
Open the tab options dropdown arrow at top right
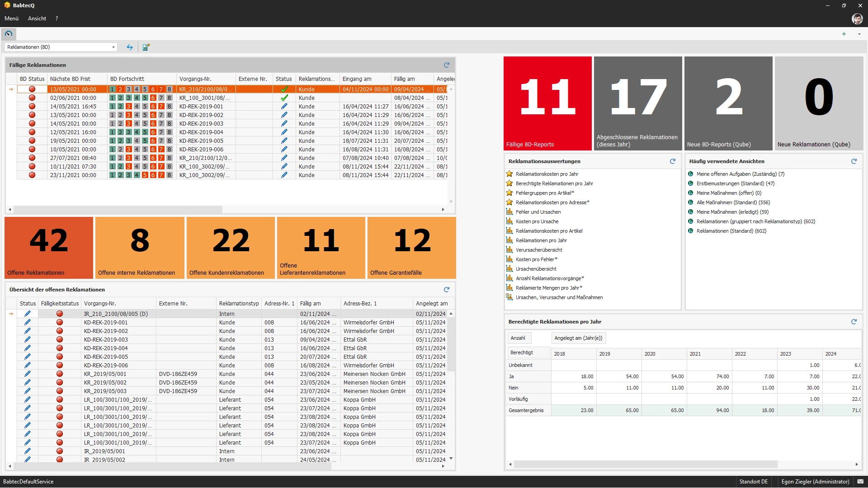pos(859,34)
